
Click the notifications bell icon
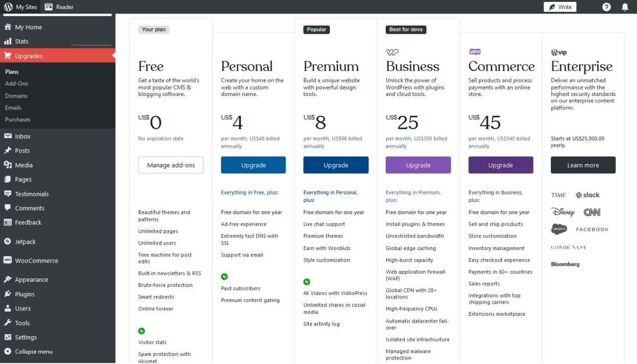[x=626, y=6]
